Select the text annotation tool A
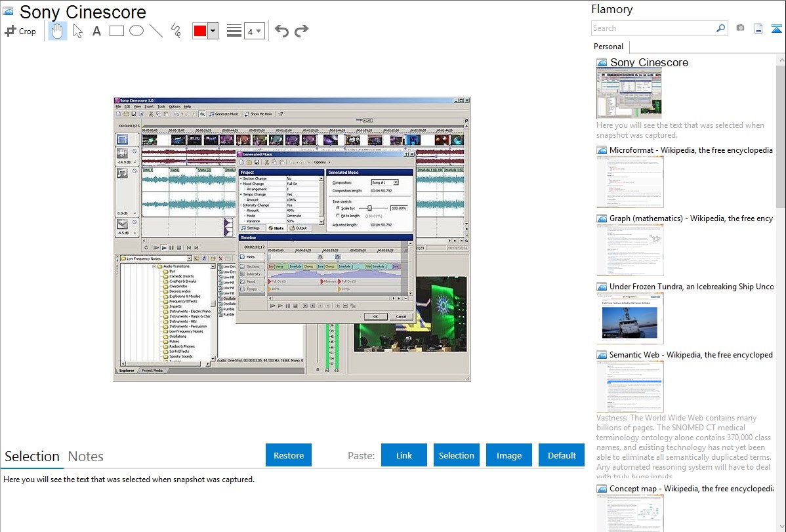Viewport: 786px width, 532px height. click(x=96, y=31)
